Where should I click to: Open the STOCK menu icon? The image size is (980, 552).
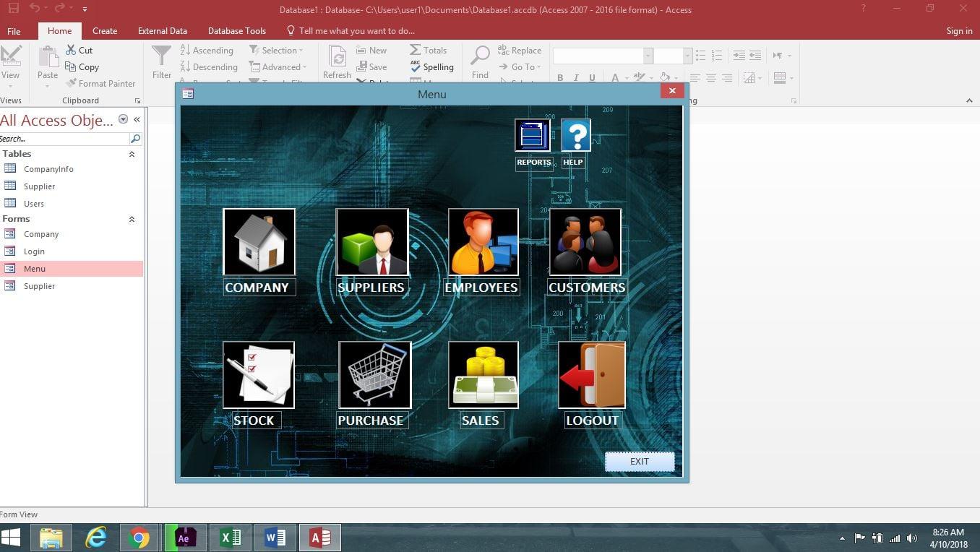259,374
